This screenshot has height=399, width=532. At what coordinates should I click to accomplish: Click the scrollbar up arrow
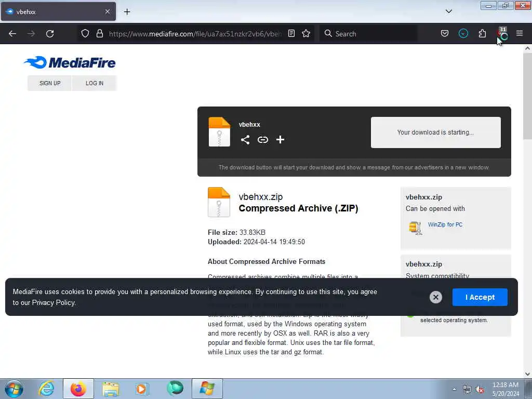pos(527,48)
